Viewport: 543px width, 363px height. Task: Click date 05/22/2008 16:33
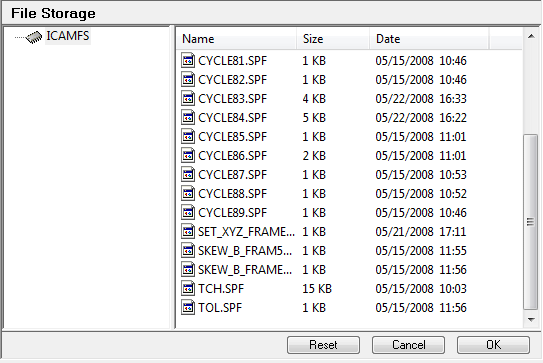[421, 99]
